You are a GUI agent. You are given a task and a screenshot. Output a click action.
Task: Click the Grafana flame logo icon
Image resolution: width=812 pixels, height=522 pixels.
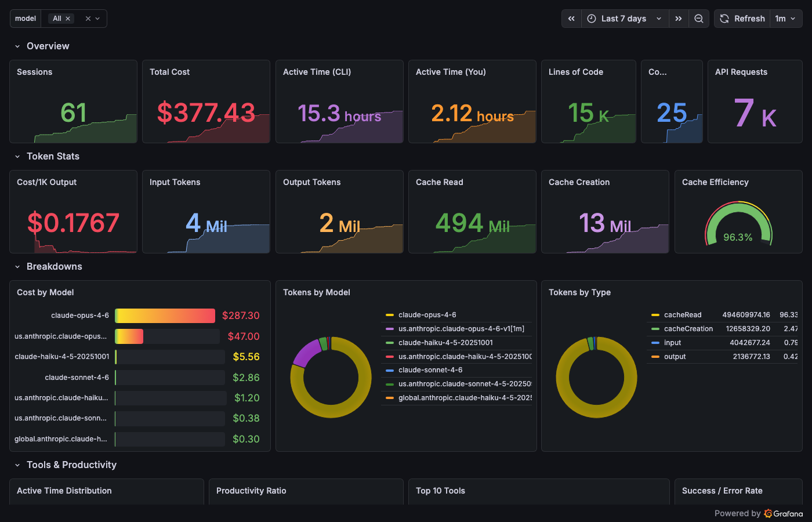(x=769, y=513)
